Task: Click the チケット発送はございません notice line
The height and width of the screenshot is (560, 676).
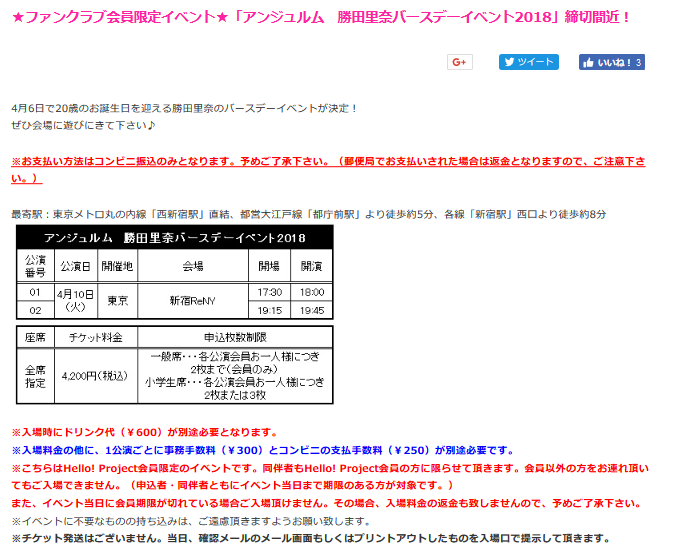Action: [311, 538]
